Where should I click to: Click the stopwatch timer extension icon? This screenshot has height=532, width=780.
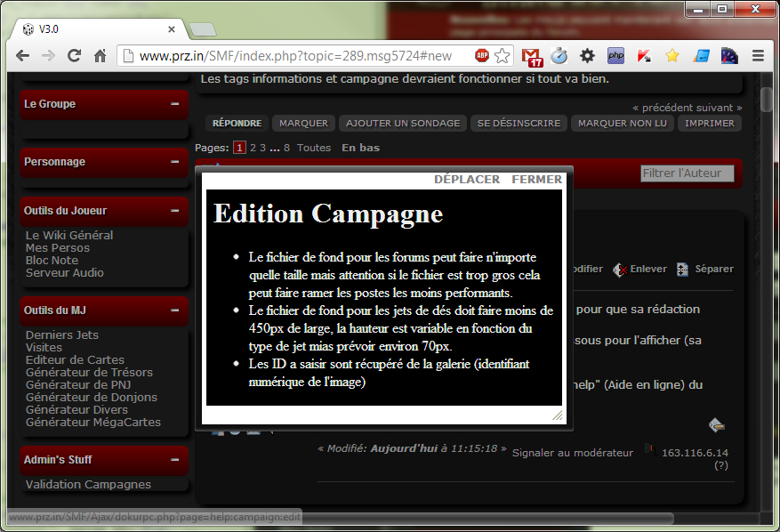click(x=559, y=55)
